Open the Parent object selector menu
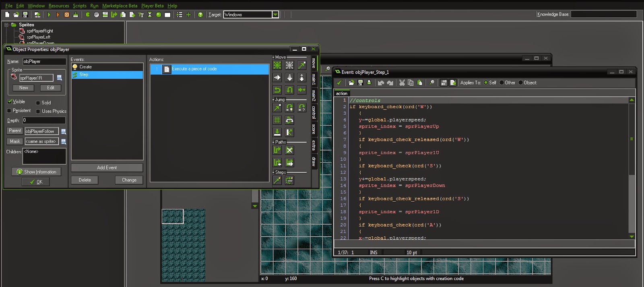Image resolution: width=644 pixels, height=287 pixels. (x=63, y=131)
